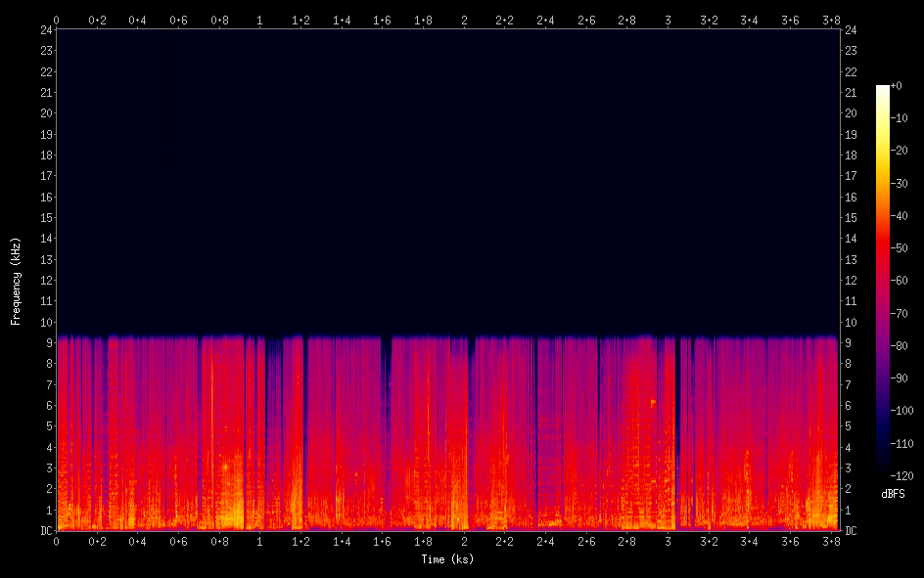Select the 1•2 tick on the bottom time axis

point(300,542)
